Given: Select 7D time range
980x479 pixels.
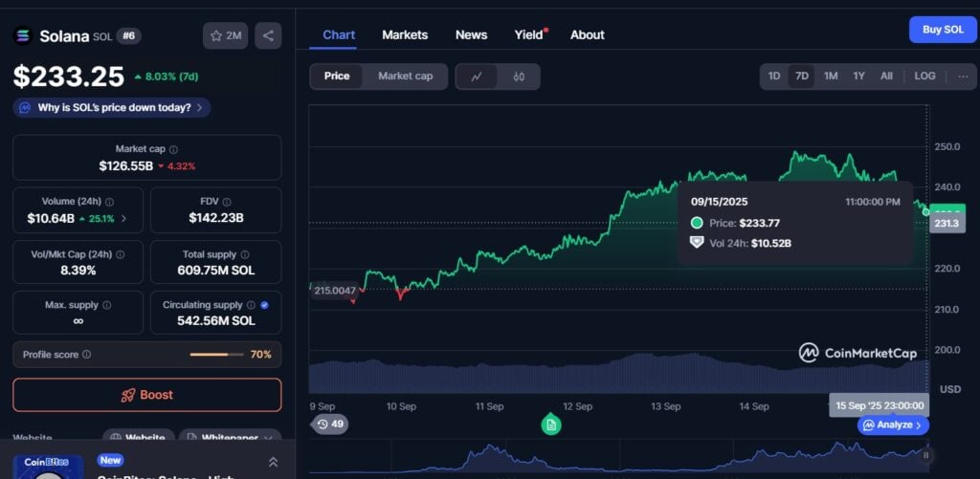Looking at the screenshot, I should click(x=802, y=76).
